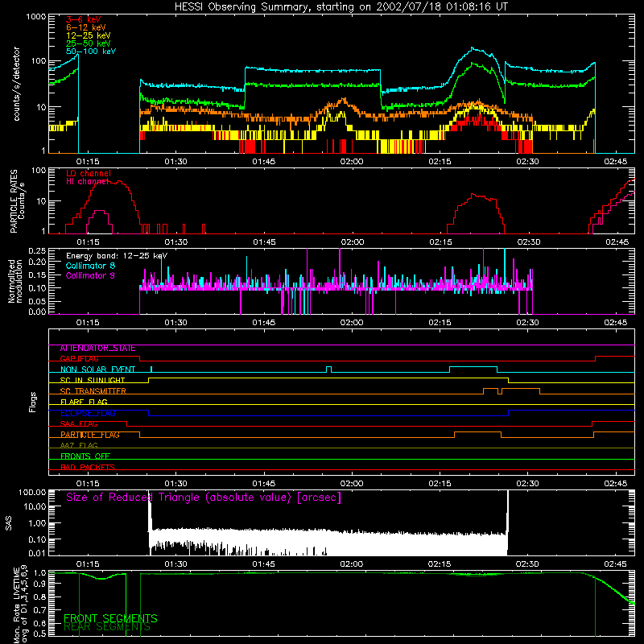Select the ECLIPSE_FLAG label

coord(88,413)
